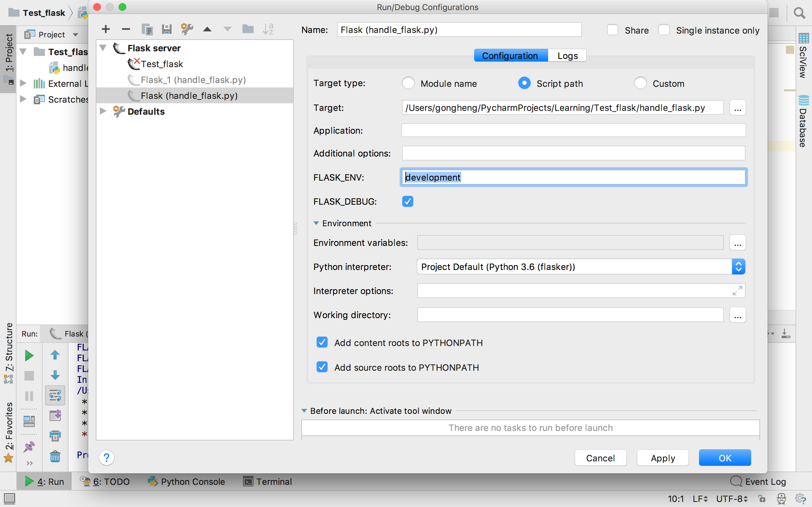Viewport: 812px width, 507px height.
Task: Click the remove configuration minus icon
Action: pos(126,29)
